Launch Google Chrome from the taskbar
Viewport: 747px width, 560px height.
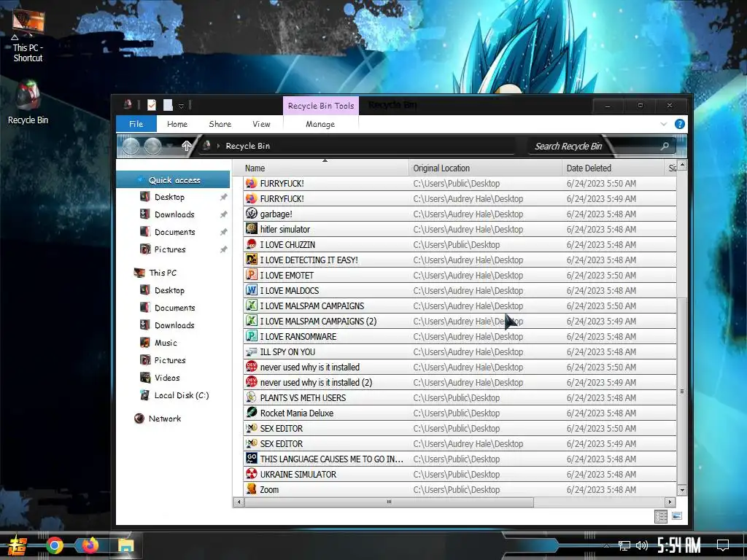tap(55, 545)
